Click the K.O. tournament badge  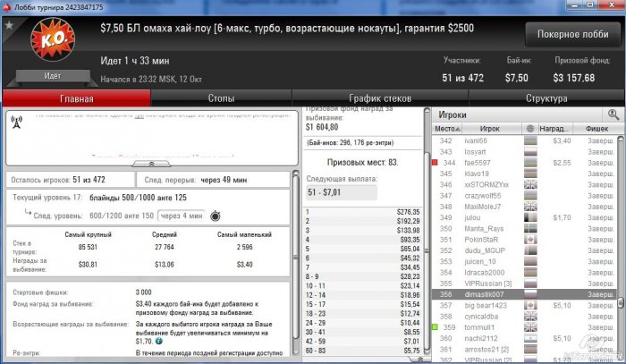point(53,39)
